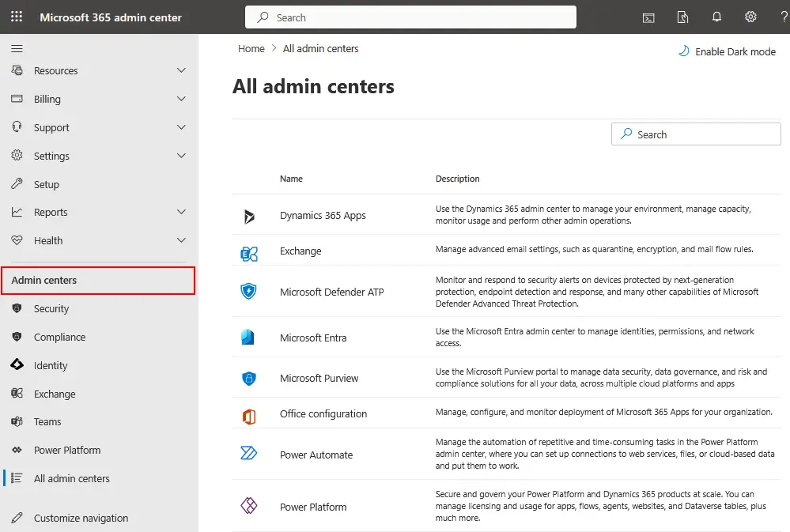This screenshot has height=532, width=790.
Task: Collapse navigation with hamburger icon
Action: [x=17, y=49]
